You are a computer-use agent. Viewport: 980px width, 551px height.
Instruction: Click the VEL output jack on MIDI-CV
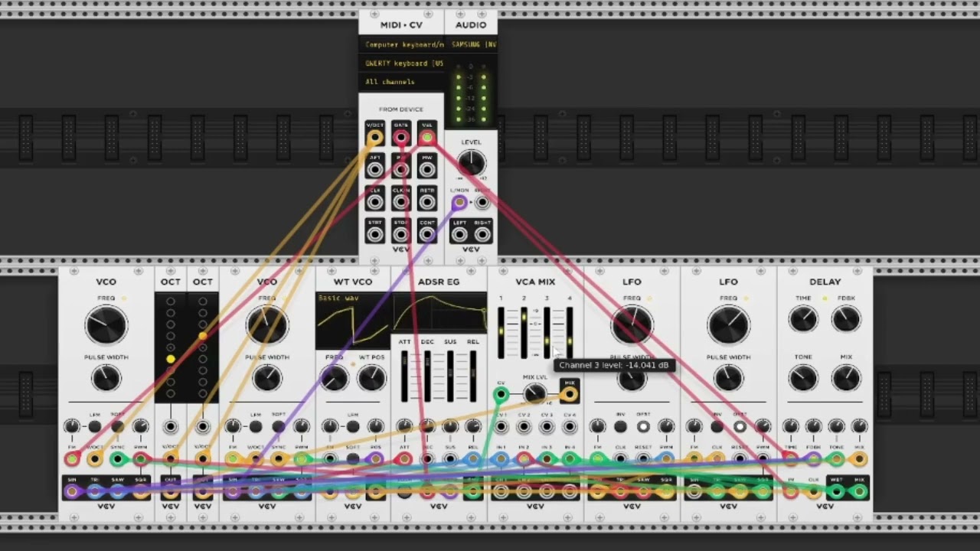pos(427,138)
